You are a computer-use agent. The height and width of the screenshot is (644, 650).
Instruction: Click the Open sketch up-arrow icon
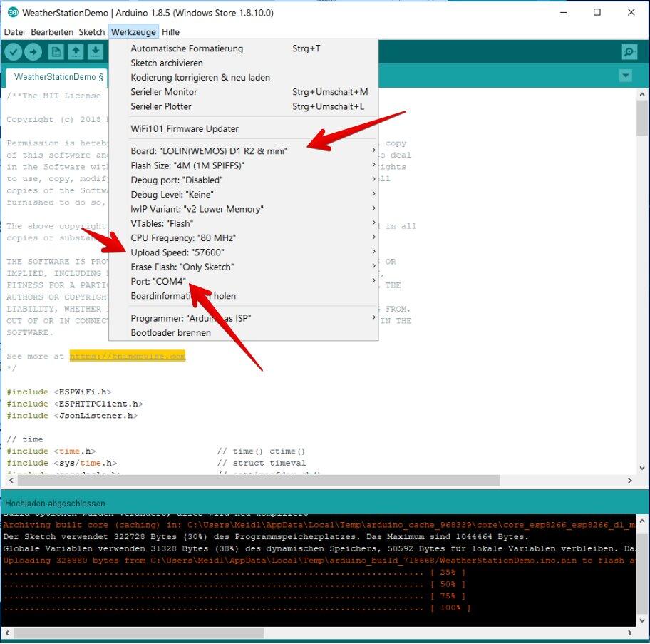(76, 52)
